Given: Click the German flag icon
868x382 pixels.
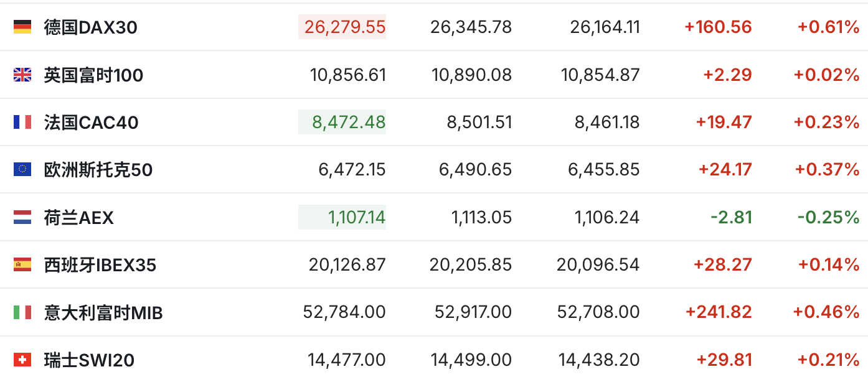Looking at the screenshot, I should click(22, 27).
